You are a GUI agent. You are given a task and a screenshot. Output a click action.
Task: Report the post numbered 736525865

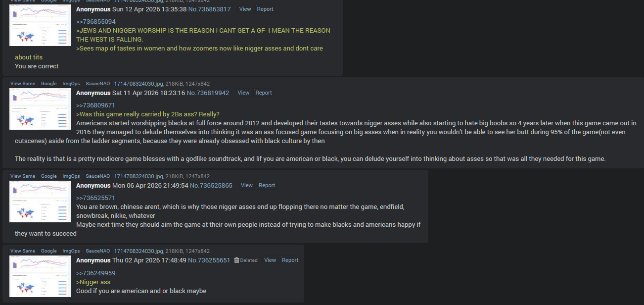point(267,185)
